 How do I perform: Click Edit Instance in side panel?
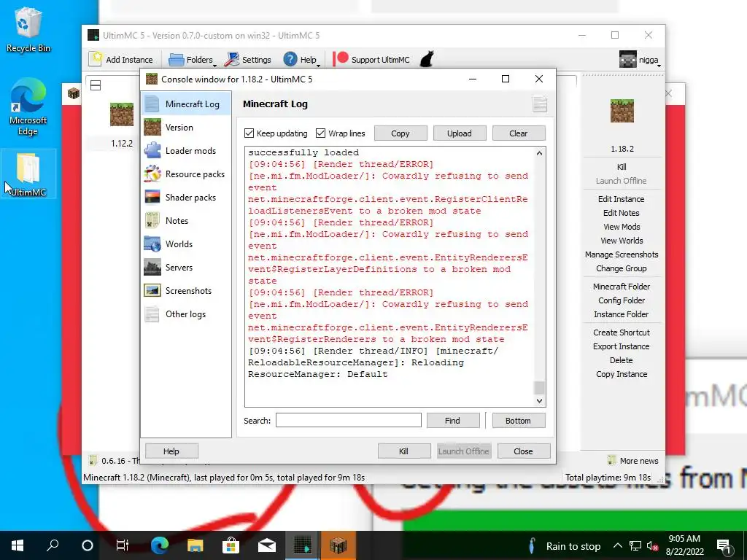(x=622, y=199)
